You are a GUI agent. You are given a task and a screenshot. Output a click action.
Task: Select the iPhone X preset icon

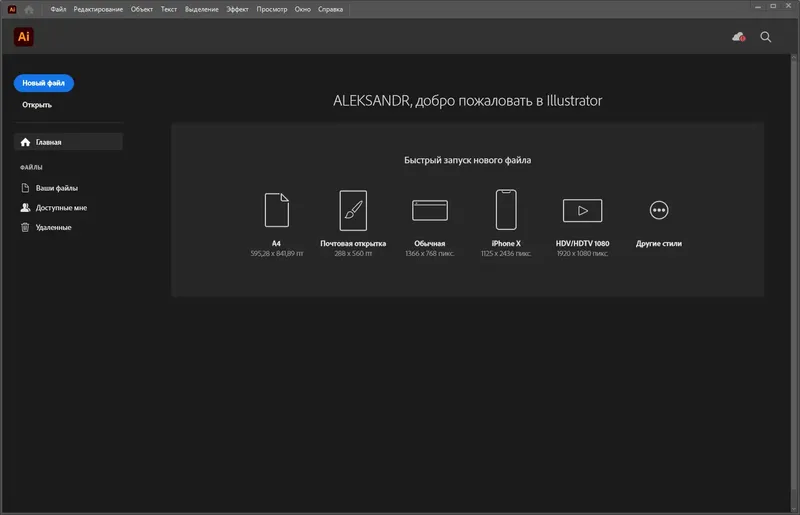click(x=506, y=210)
